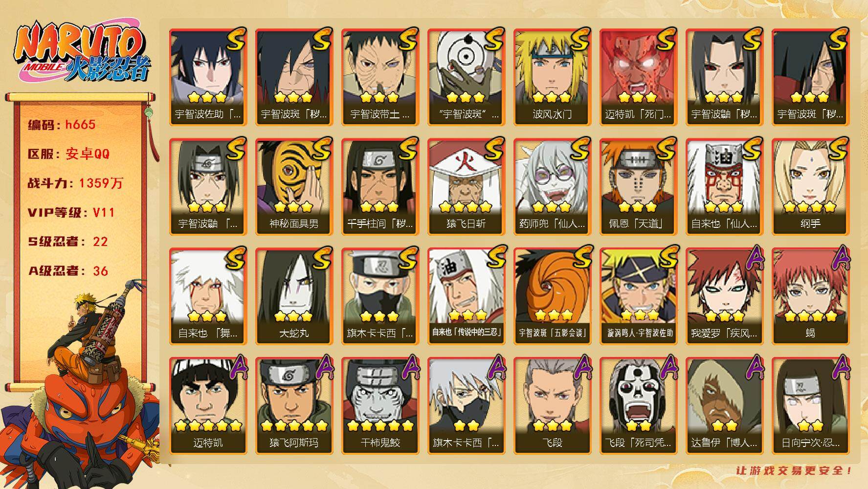Screen dimensions: 868x489
Task: Choose the 蝎 A-rank card
Action: [810, 296]
